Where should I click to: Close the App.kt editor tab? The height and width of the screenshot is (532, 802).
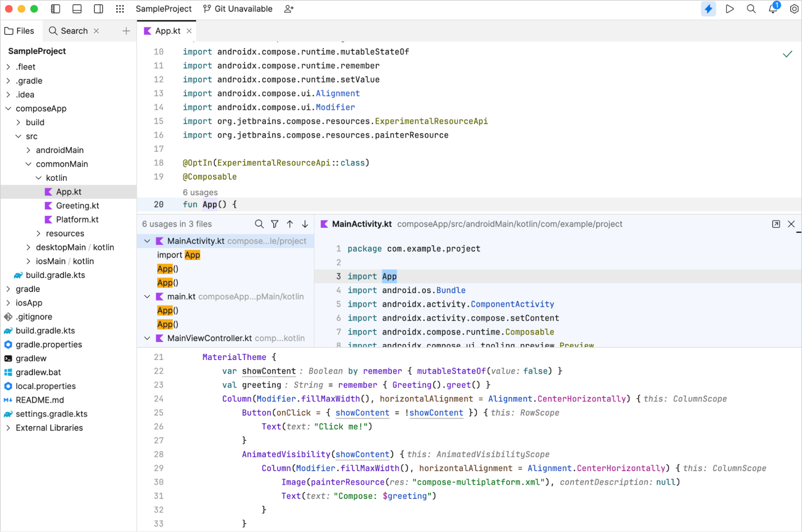pos(189,31)
